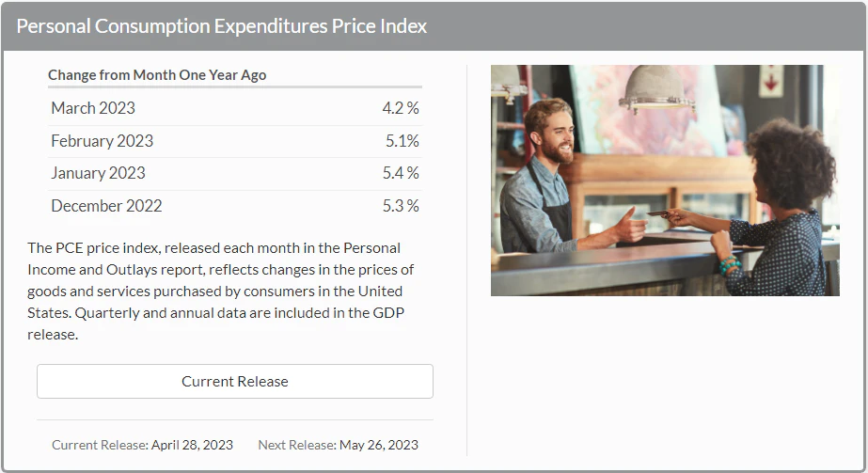Click the Current Release button
This screenshot has width=868, height=473.
point(234,382)
